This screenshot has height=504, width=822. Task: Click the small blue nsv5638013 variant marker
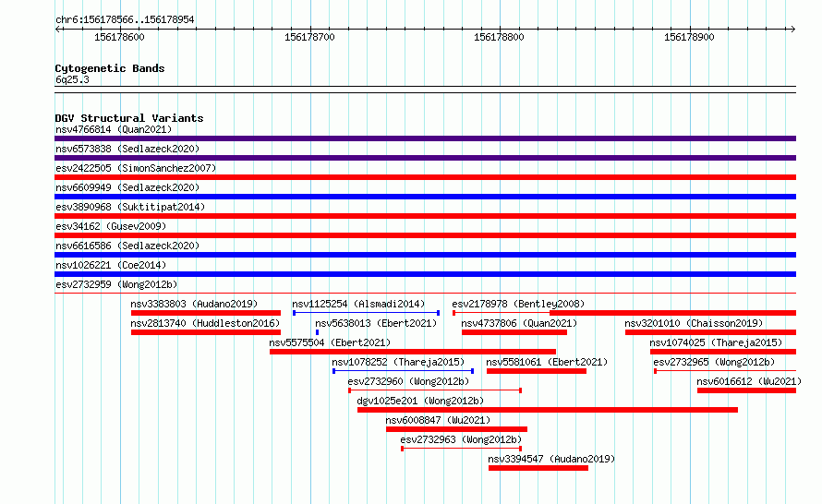click(x=317, y=332)
